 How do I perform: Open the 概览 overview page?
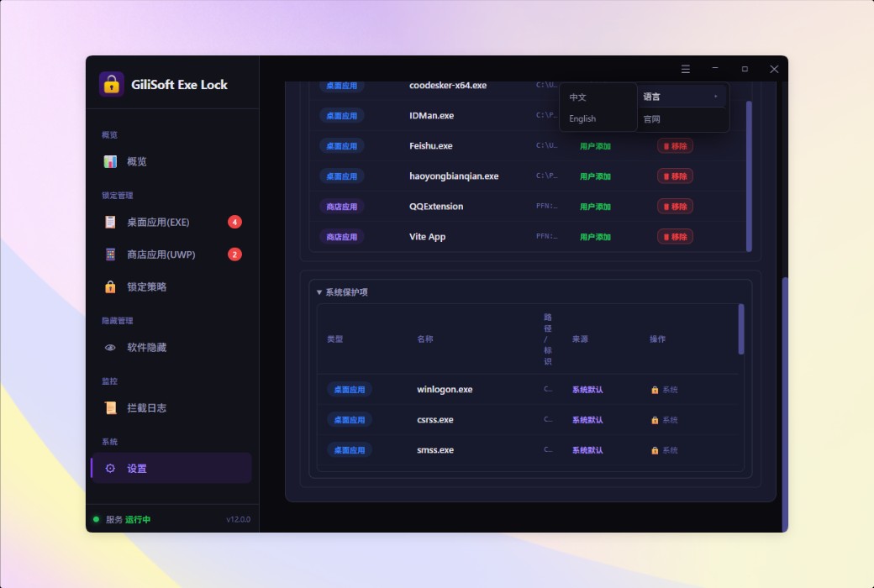171,161
